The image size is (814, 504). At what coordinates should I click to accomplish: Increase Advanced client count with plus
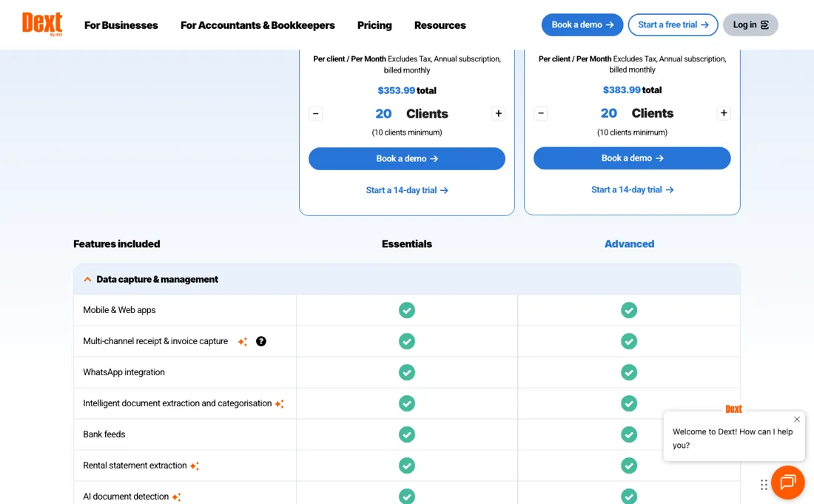pyautogui.click(x=724, y=113)
